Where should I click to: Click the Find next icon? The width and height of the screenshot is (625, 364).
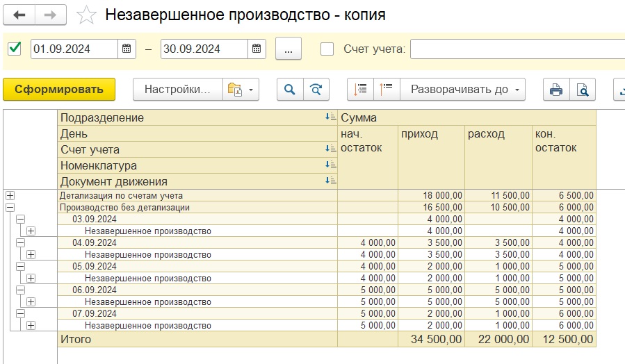tap(316, 89)
